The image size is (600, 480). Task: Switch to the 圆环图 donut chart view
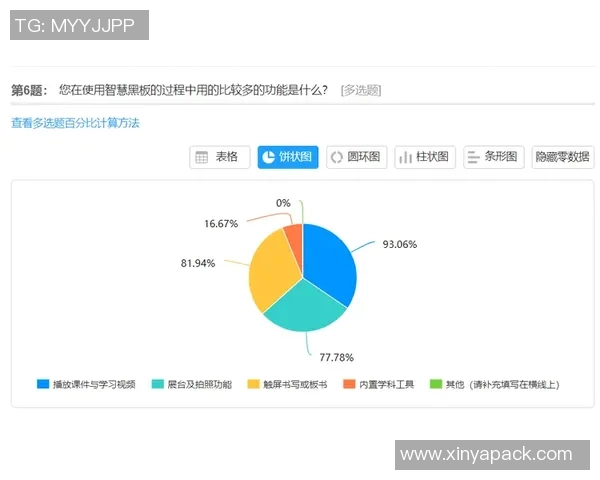(x=357, y=157)
